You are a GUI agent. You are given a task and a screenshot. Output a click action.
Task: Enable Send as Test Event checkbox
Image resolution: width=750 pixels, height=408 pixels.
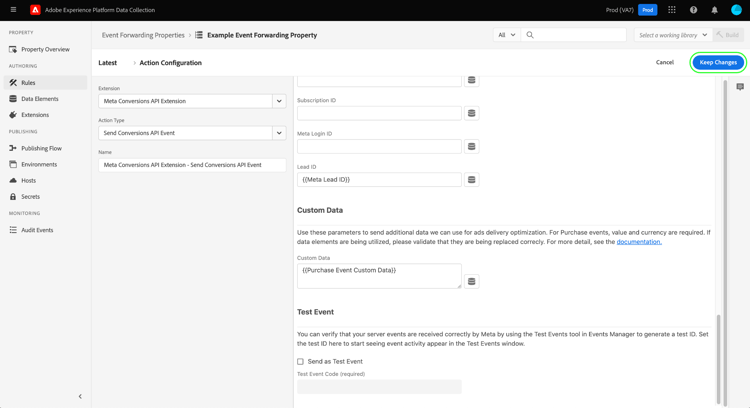tap(300, 362)
